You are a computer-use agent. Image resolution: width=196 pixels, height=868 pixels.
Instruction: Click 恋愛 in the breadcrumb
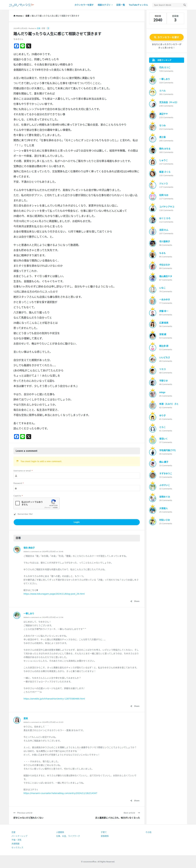coord(27,16)
